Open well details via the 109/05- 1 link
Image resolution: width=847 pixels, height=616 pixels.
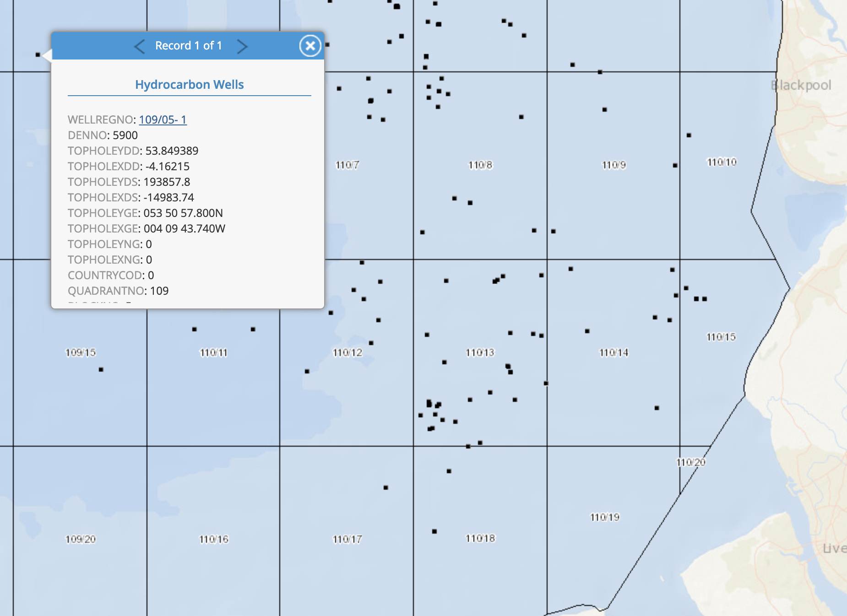(163, 119)
